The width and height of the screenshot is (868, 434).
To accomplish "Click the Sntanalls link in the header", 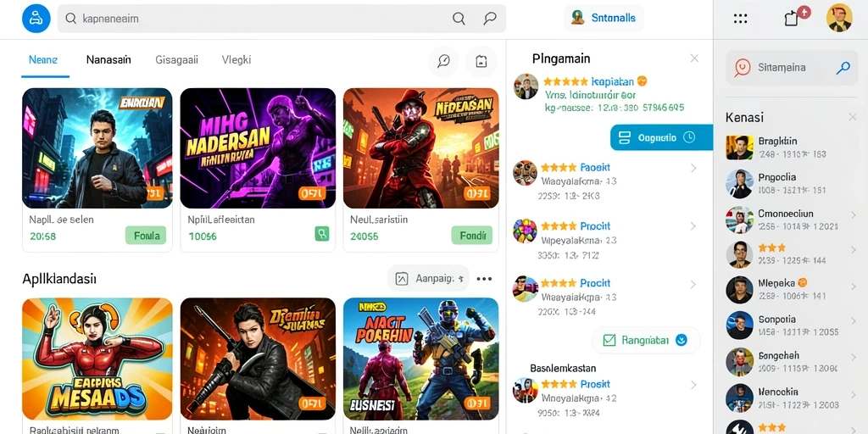I will [x=614, y=18].
